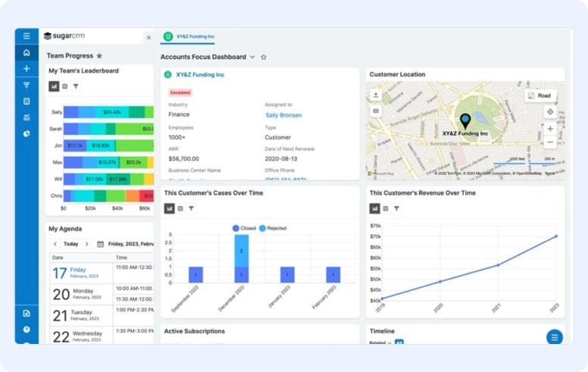The image size is (588, 372).
Task: Select Monday 20 in the agenda
Action: pos(81,294)
